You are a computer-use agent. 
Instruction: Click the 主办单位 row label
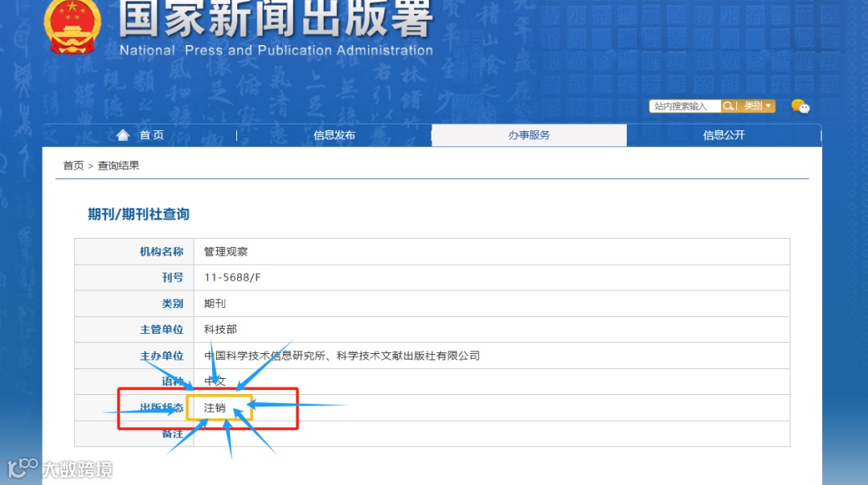point(161,356)
